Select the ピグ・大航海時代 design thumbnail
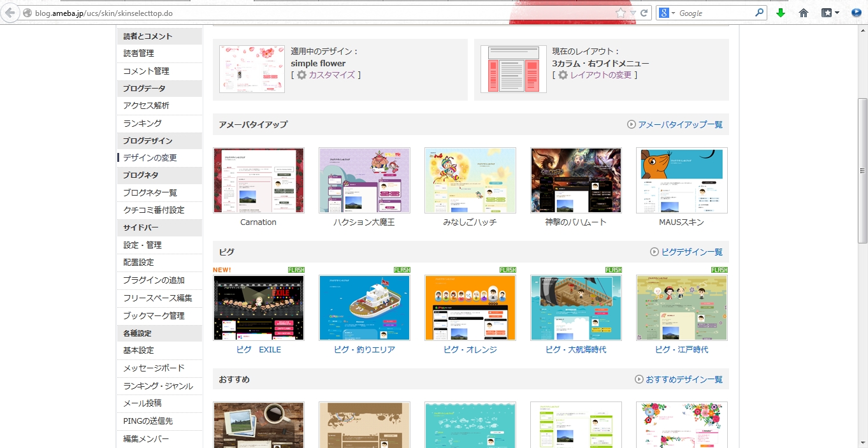 point(576,308)
